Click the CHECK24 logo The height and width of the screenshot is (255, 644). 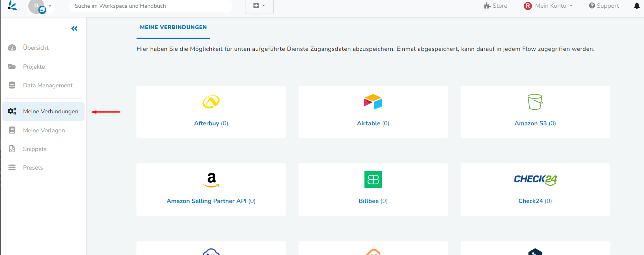click(535, 180)
